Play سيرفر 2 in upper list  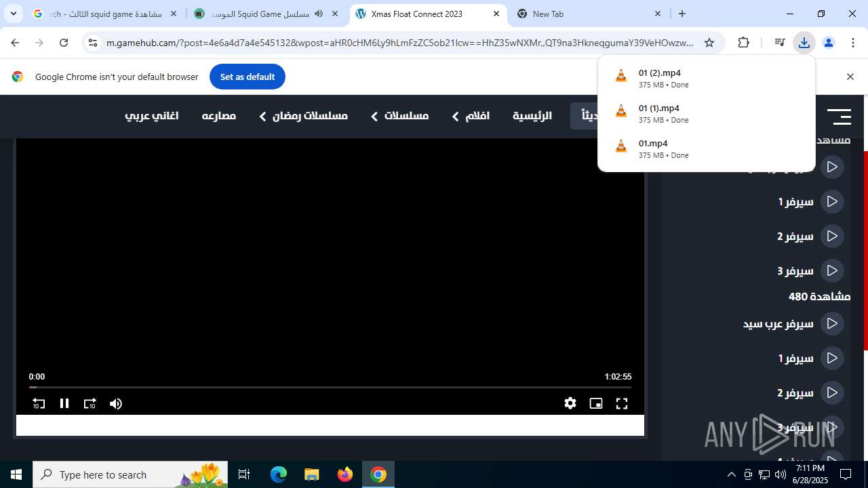(x=810, y=236)
